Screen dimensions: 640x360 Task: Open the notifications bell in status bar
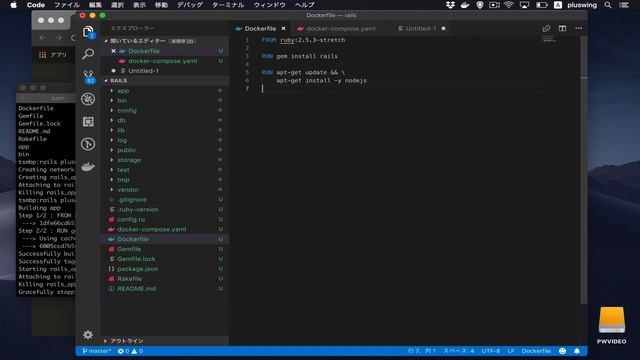pos(577,351)
